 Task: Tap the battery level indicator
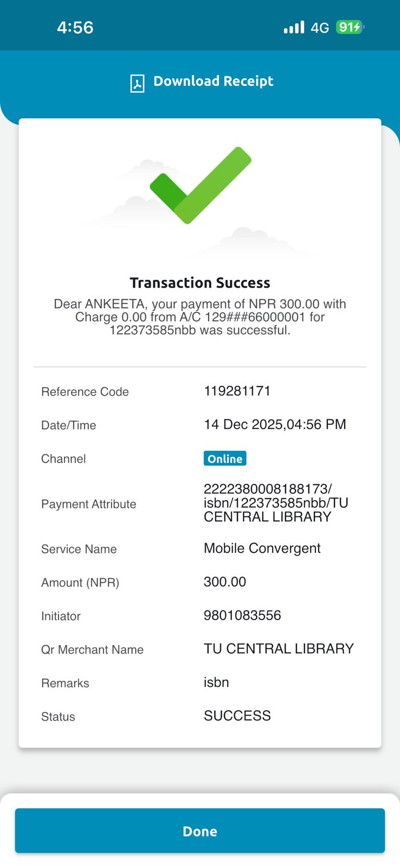coord(350,27)
